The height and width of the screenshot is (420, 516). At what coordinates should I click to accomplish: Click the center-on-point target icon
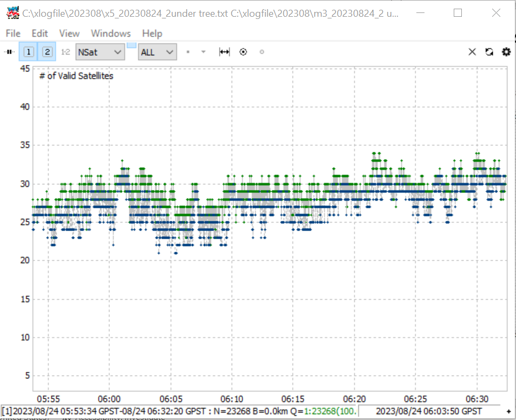coord(243,52)
